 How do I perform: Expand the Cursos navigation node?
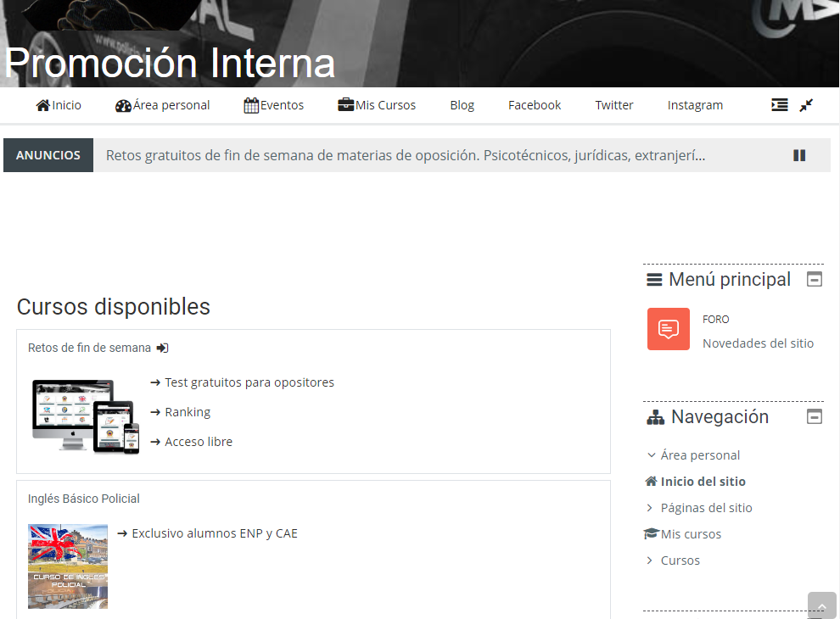click(x=651, y=560)
